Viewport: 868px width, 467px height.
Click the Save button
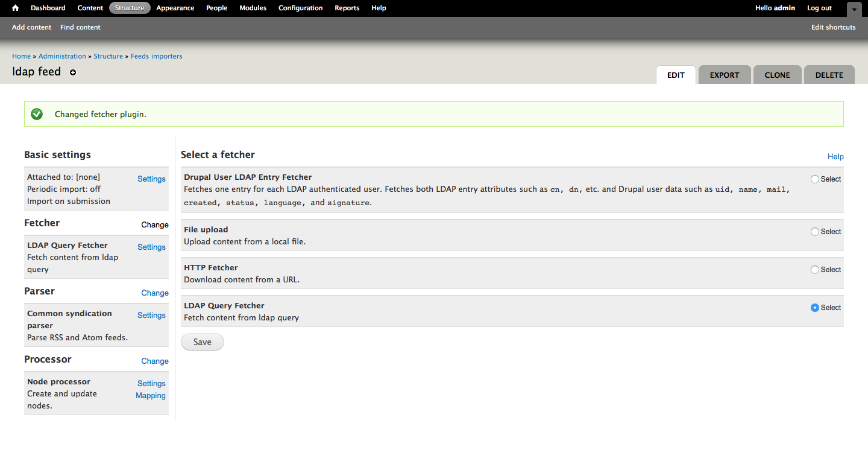pyautogui.click(x=203, y=342)
